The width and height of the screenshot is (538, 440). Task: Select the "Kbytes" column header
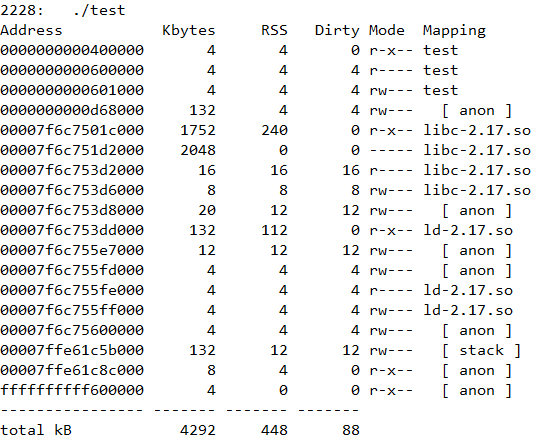click(189, 30)
